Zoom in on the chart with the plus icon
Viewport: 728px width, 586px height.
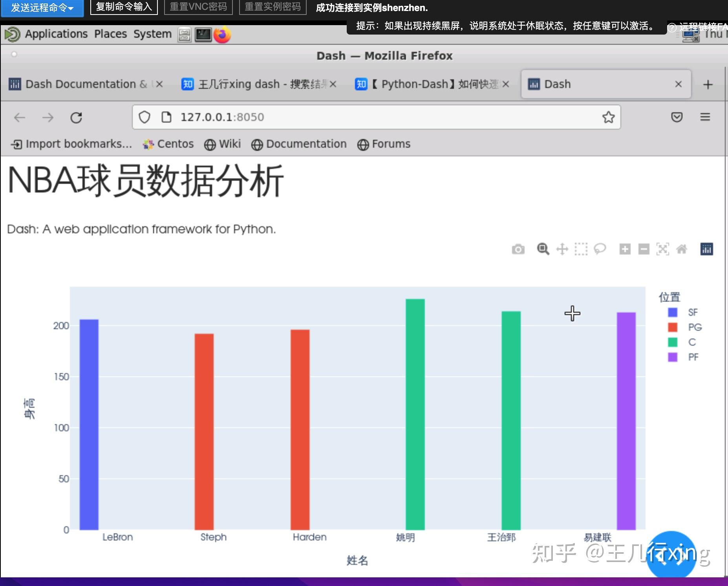[x=625, y=249]
